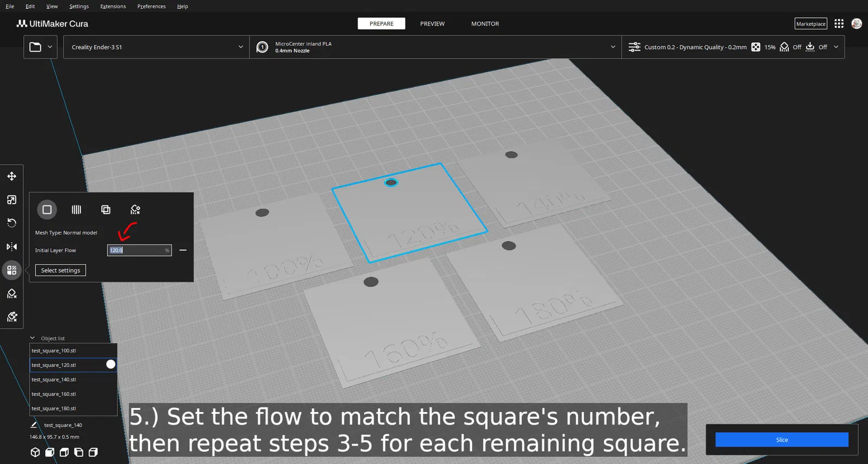This screenshot has height=464, width=868.
Task: Click the Initial Layer Flow label
Action: point(55,250)
